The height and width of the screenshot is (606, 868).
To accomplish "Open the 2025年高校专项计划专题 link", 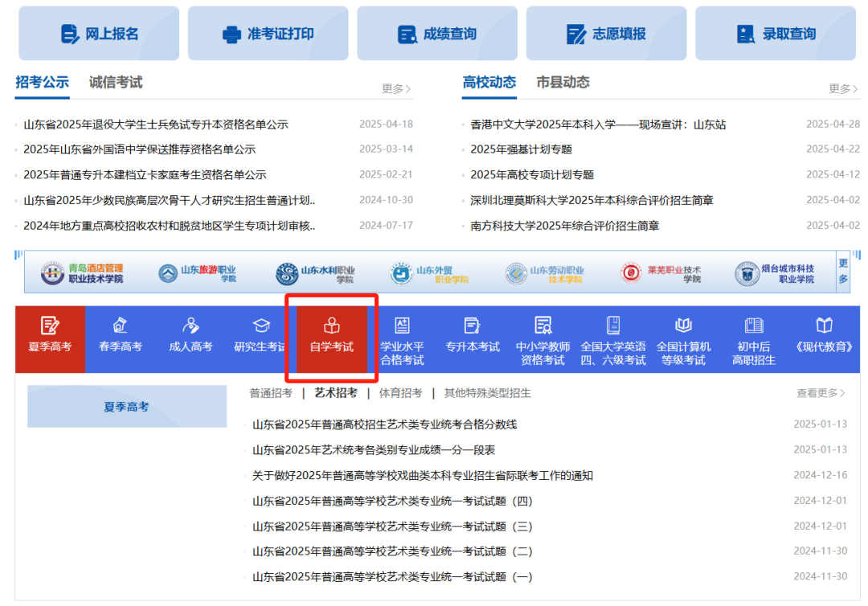I will click(533, 175).
